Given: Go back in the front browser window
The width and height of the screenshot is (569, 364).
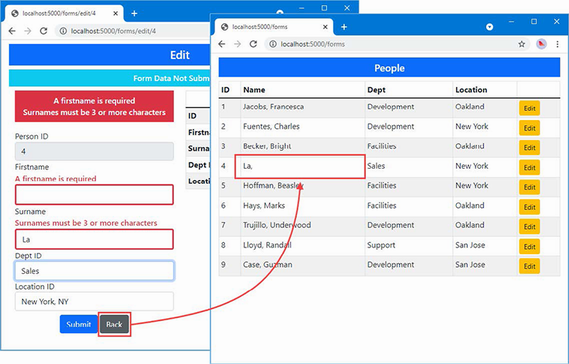Looking at the screenshot, I should click(222, 44).
